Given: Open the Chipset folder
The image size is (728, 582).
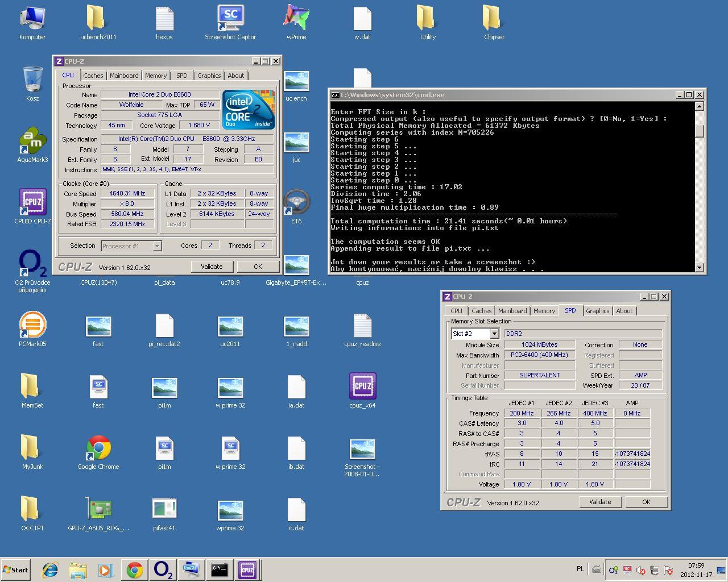Looking at the screenshot, I should (x=494, y=23).
